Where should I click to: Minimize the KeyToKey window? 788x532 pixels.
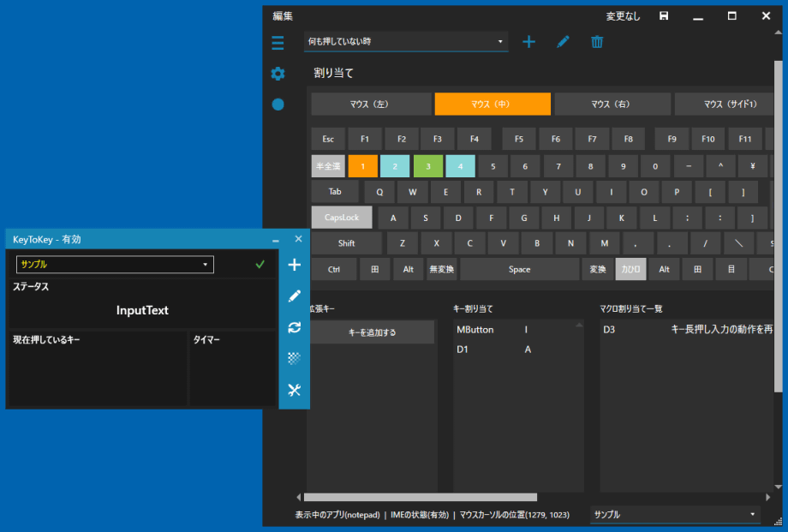pos(276,241)
